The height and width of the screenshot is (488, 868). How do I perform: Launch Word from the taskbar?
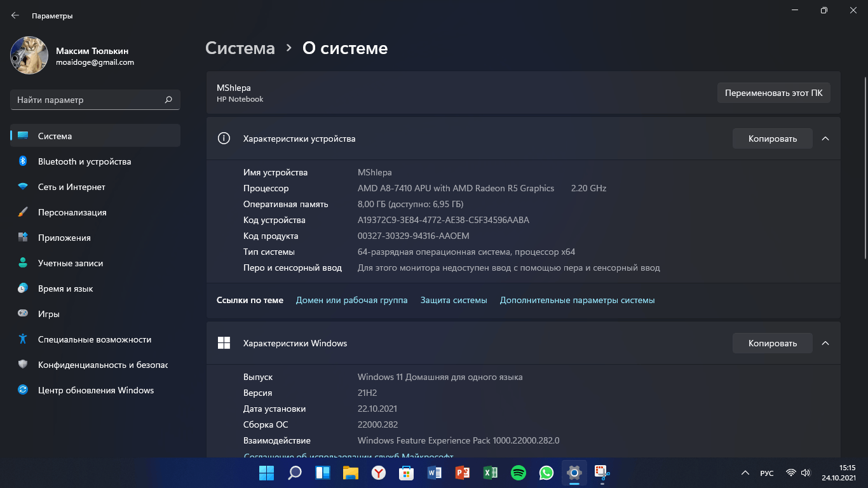point(435,473)
